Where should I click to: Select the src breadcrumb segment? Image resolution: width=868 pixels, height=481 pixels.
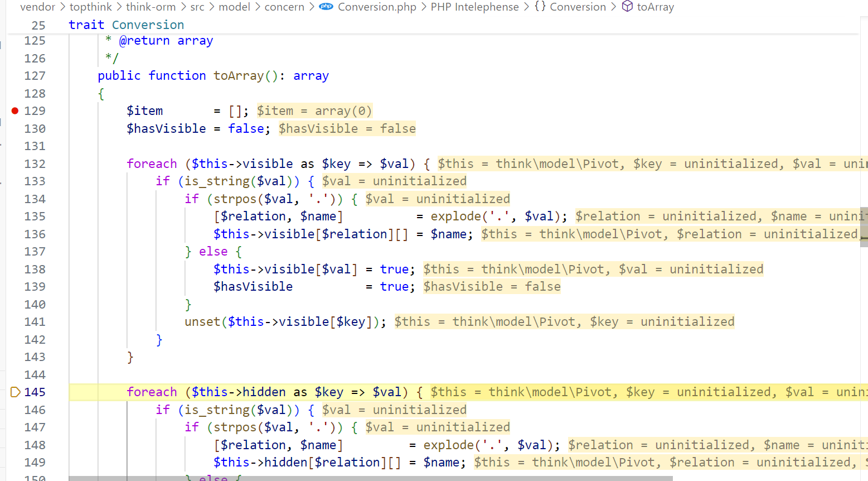197,7
